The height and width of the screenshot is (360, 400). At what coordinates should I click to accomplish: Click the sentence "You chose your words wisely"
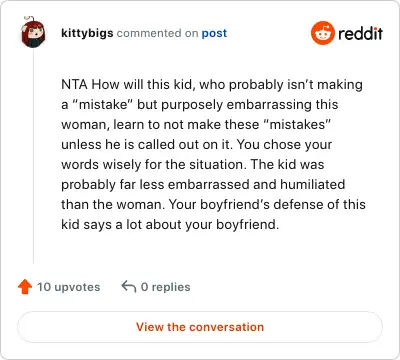point(197,154)
